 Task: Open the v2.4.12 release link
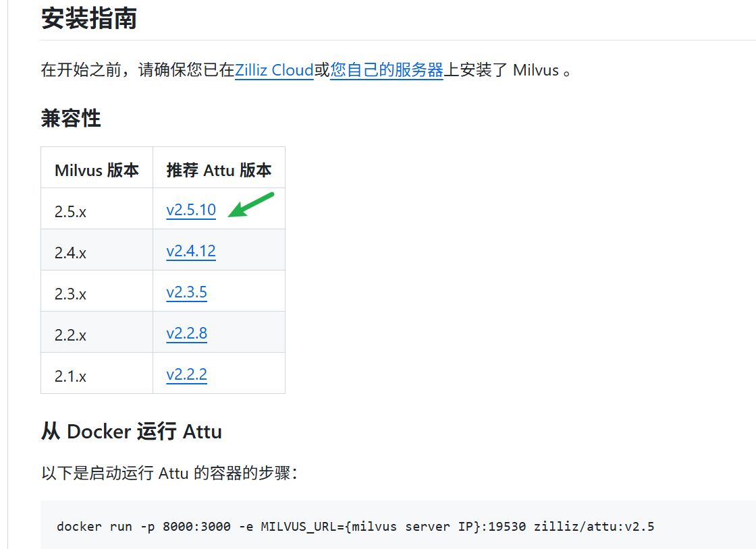[191, 251]
